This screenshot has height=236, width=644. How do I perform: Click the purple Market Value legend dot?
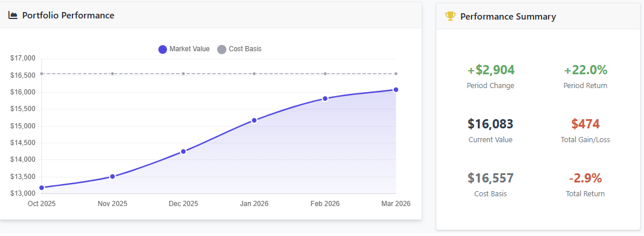[162, 50]
